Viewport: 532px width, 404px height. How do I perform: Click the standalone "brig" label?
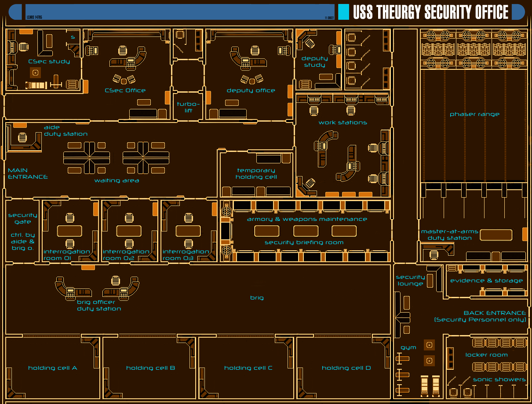tap(257, 298)
